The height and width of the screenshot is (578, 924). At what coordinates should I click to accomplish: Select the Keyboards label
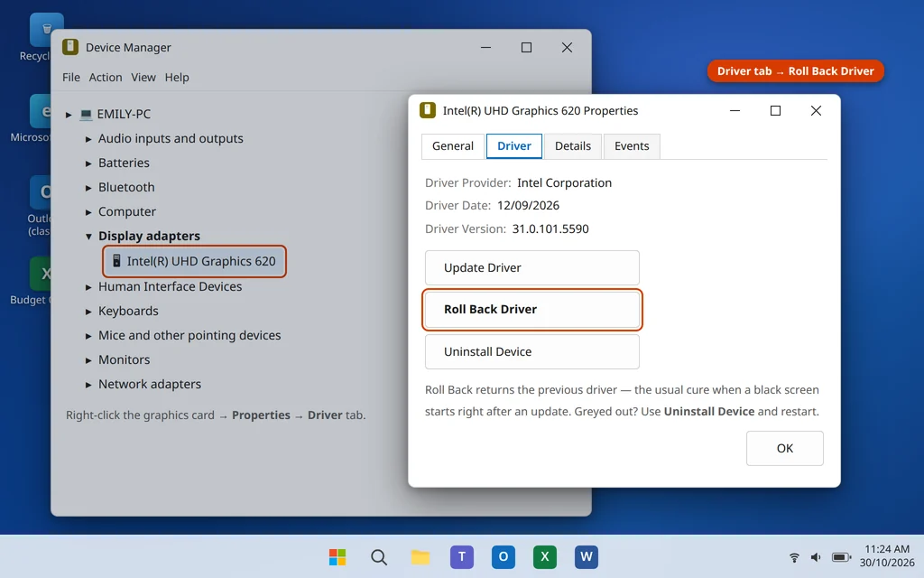tap(128, 311)
